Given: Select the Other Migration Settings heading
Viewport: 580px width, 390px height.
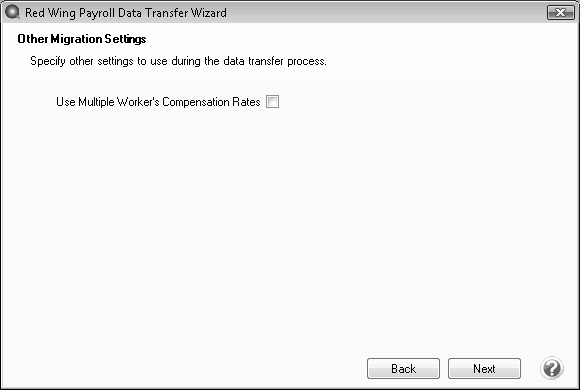Looking at the screenshot, I should (x=82, y=39).
